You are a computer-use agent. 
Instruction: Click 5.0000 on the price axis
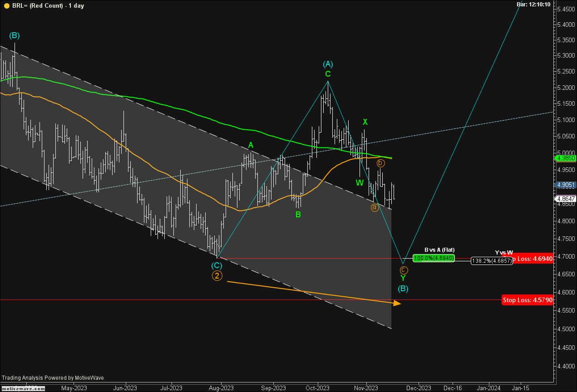click(566, 153)
